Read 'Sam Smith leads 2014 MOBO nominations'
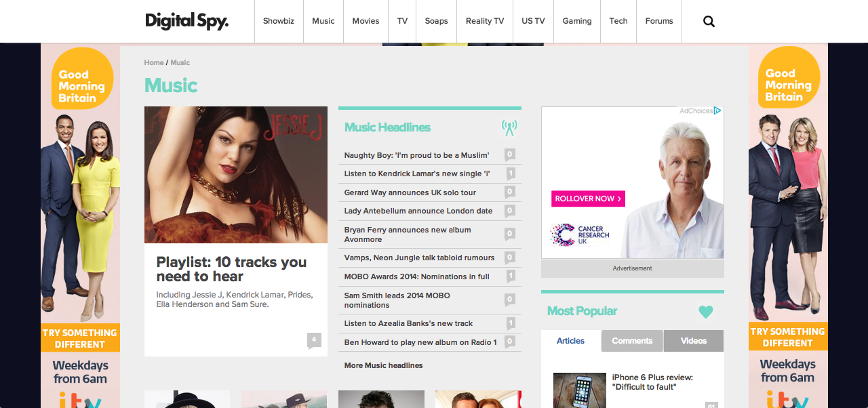 (397, 300)
